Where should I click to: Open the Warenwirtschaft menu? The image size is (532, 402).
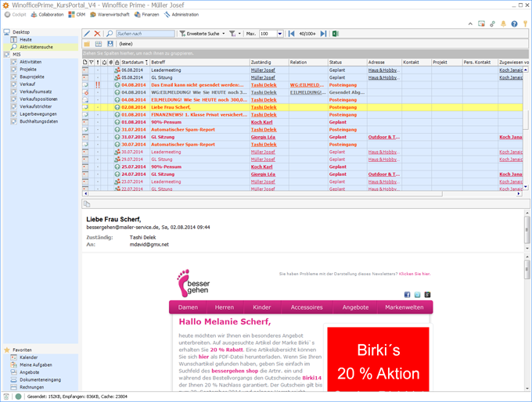(x=110, y=15)
